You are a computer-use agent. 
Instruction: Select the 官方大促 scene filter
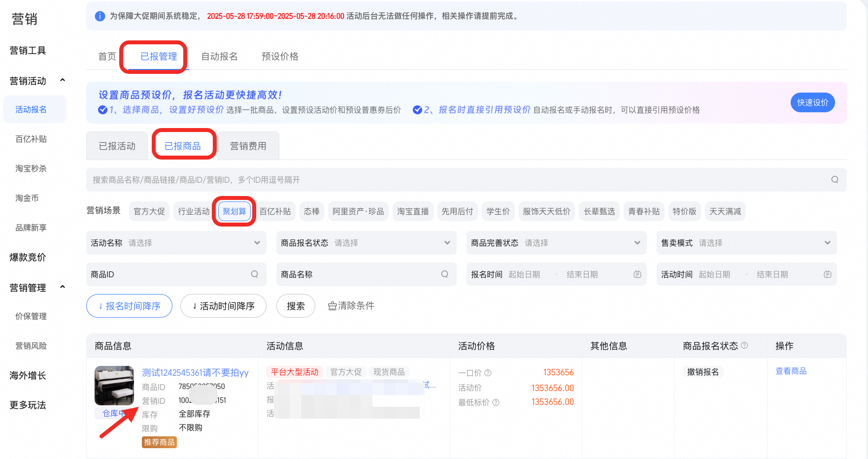tap(149, 211)
